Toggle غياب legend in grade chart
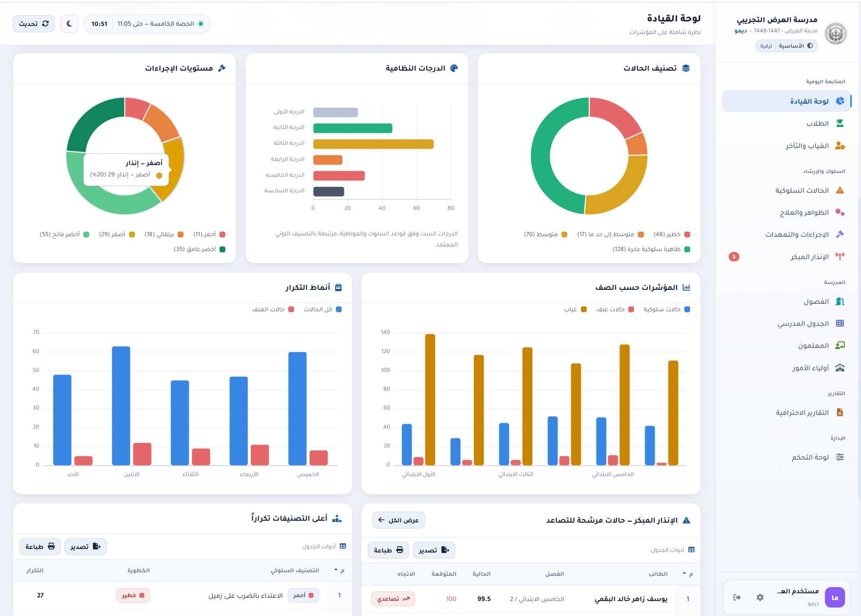The width and height of the screenshot is (861, 616). [x=575, y=309]
